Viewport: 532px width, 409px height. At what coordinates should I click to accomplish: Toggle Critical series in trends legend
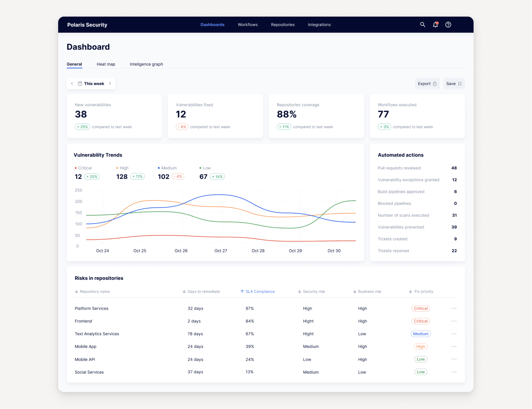coord(83,168)
